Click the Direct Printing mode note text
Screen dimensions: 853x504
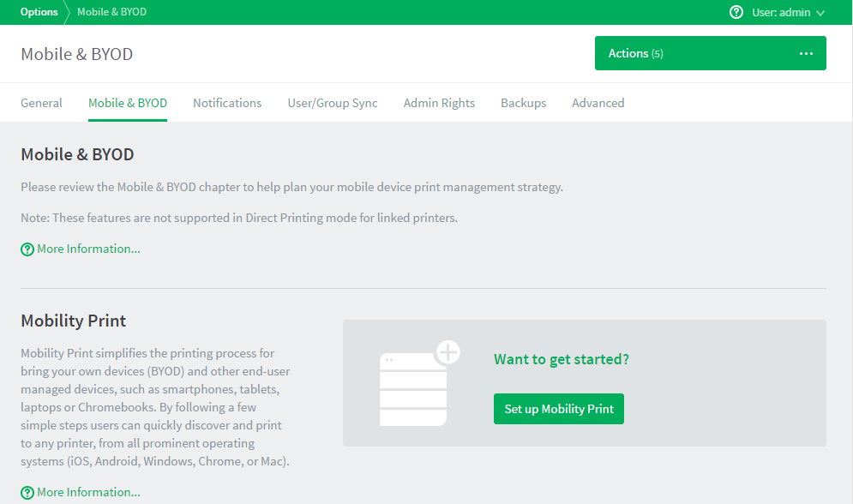[239, 218]
